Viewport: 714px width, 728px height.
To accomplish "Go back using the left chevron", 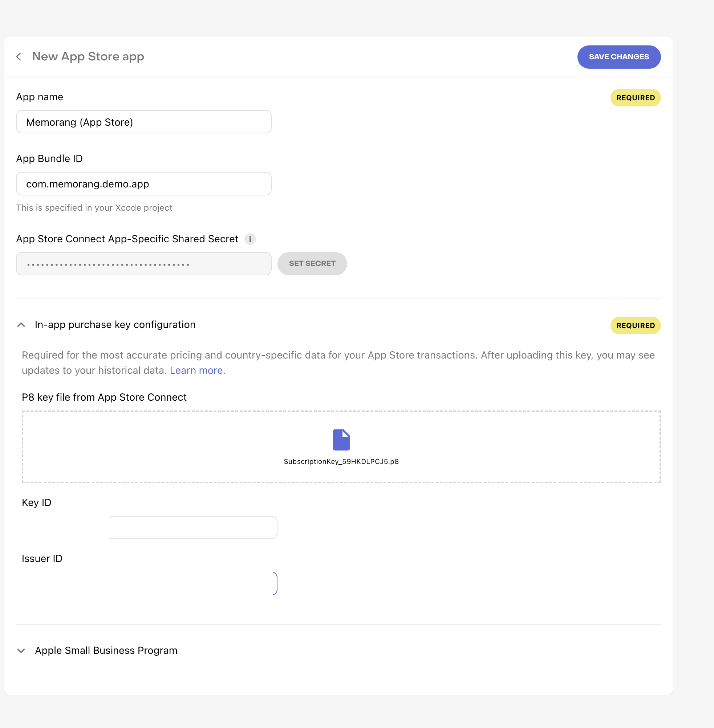I will pos(19,57).
